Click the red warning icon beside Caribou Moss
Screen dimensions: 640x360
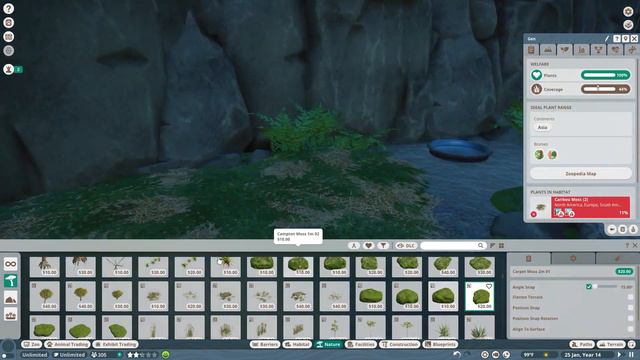pyautogui.click(x=533, y=214)
